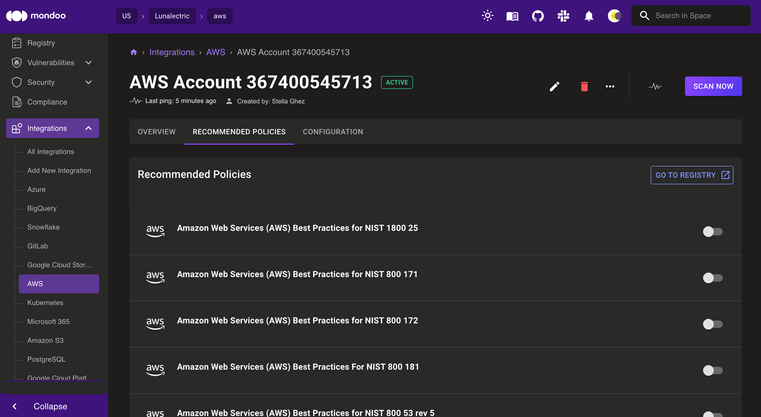This screenshot has height=417, width=761.
Task: Click into the Search in Space field
Action: [691, 16]
